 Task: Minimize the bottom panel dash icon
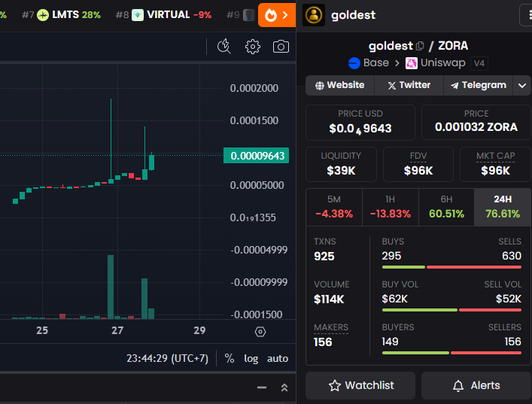(x=262, y=387)
